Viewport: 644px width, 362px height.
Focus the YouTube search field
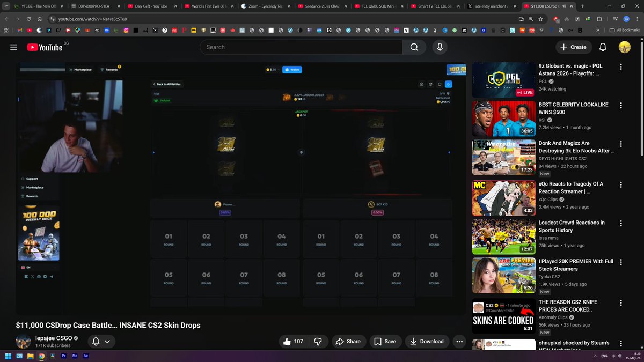pos(301,47)
